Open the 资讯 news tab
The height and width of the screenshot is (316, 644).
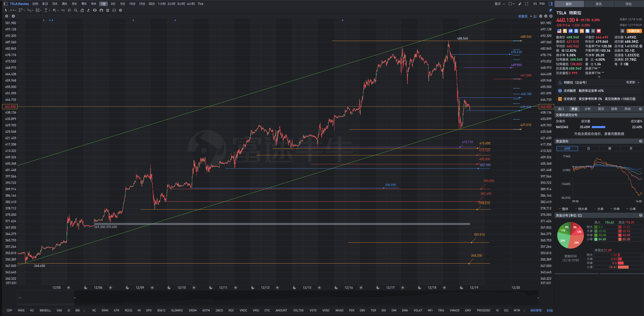pos(599,4)
